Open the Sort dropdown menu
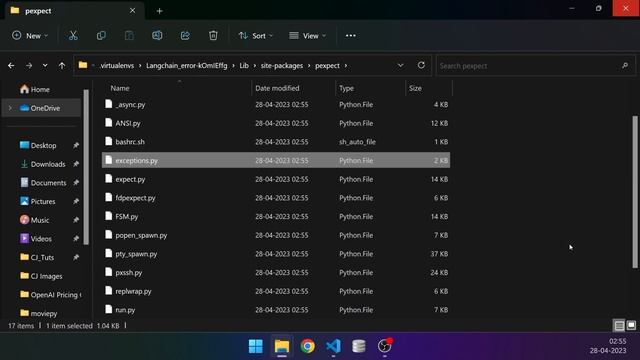 coord(256,36)
